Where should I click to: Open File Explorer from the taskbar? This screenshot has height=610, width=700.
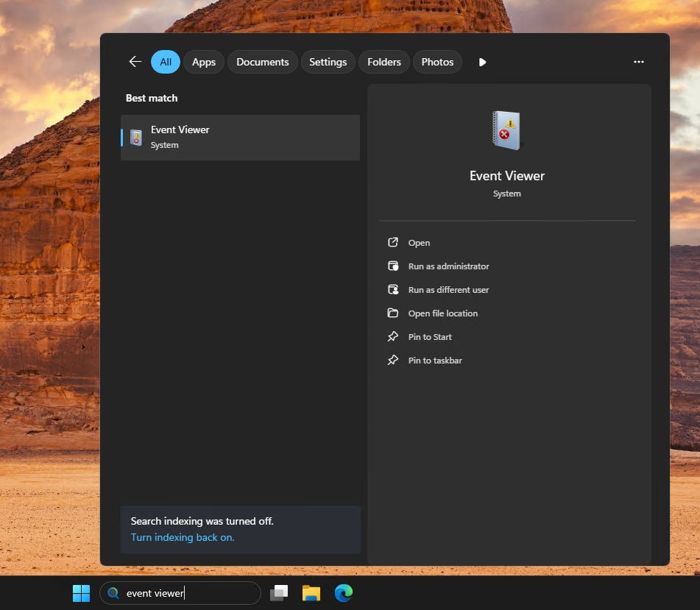click(x=311, y=593)
